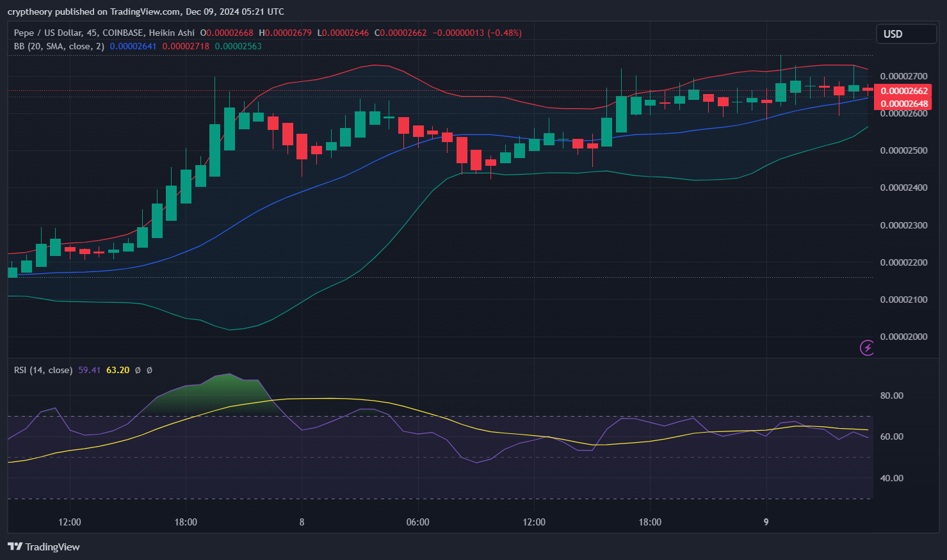Click the 0.00002600 price axis label
This screenshot has height=560, width=947.
[x=903, y=113]
